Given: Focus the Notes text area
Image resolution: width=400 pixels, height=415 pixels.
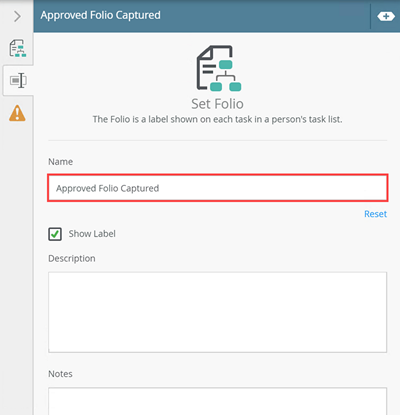Looking at the screenshot, I should [218, 401].
